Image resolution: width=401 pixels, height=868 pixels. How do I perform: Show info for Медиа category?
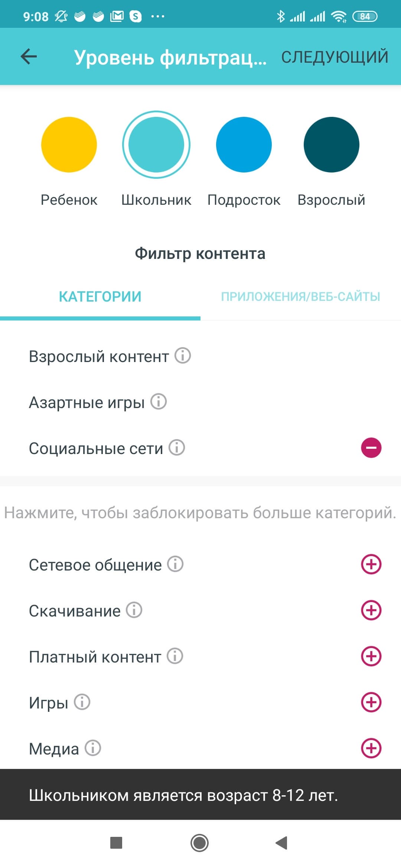pyautogui.click(x=93, y=748)
